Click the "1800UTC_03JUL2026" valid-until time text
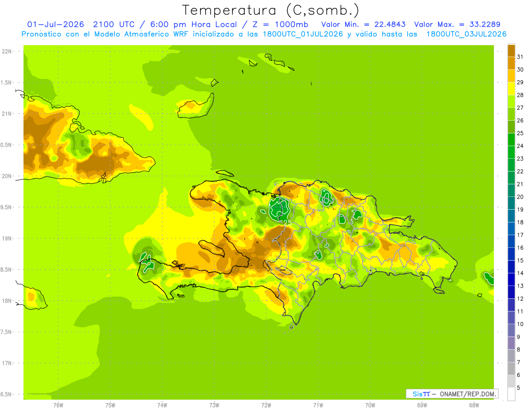This screenshot has width=532, height=411. (466, 34)
